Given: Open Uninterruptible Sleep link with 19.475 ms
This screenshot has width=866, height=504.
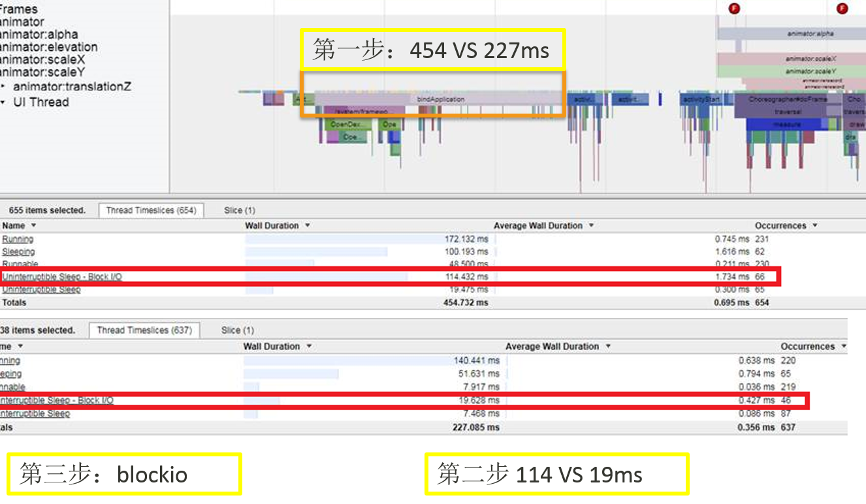Looking at the screenshot, I should (41, 289).
